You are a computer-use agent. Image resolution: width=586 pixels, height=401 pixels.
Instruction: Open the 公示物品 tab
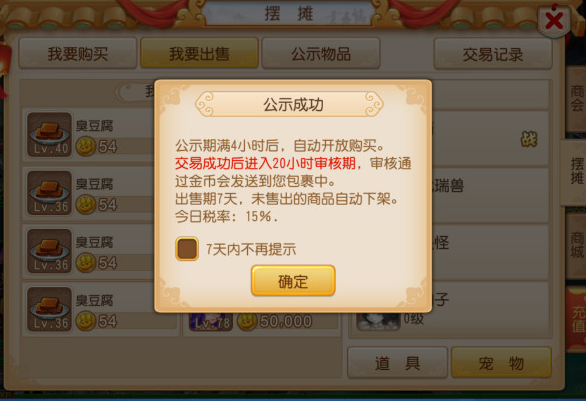point(321,53)
